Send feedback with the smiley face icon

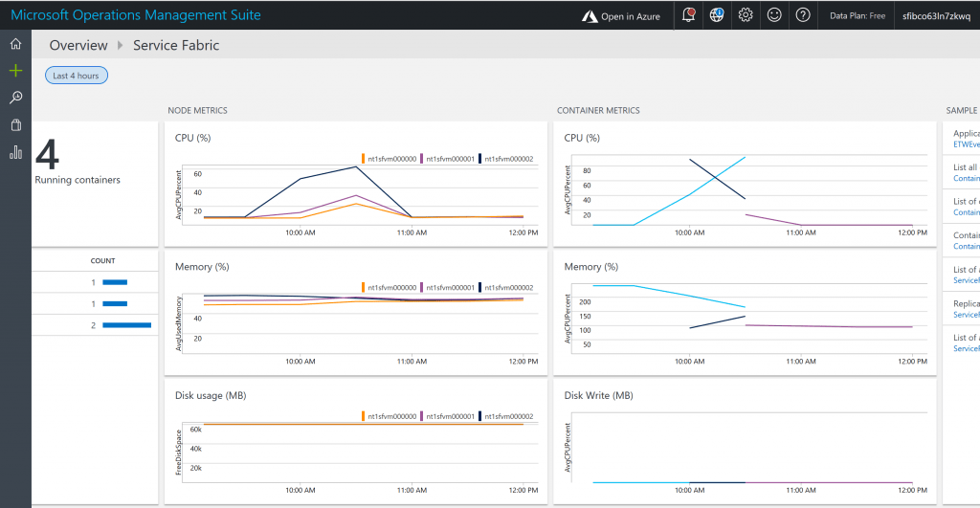pyautogui.click(x=774, y=15)
